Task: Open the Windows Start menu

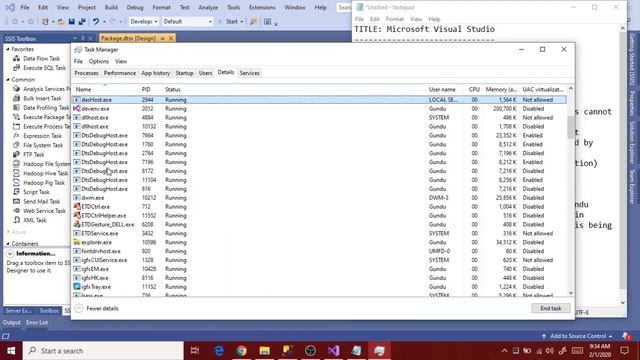Action: (x=11, y=351)
